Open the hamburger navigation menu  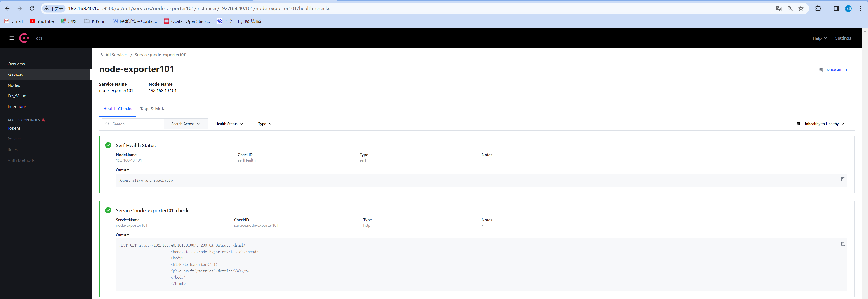pyautogui.click(x=12, y=38)
